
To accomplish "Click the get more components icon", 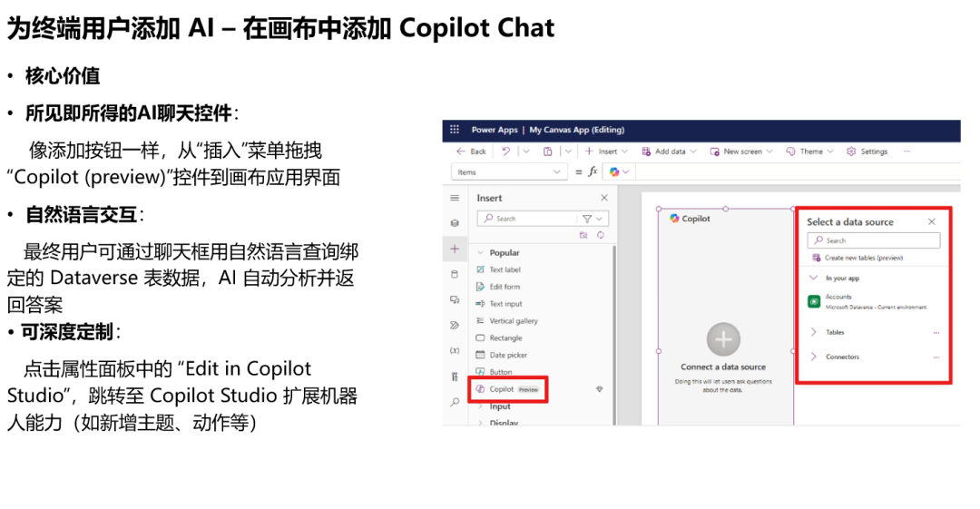I will (583, 235).
